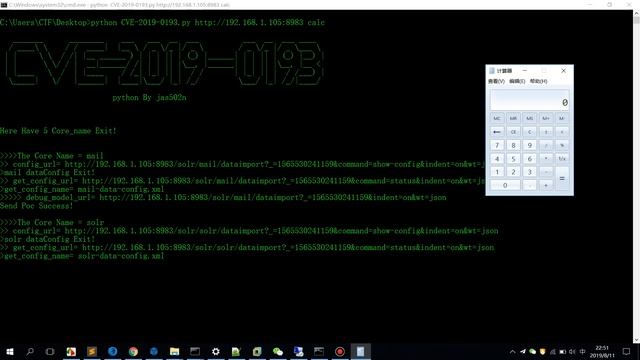The width and height of the screenshot is (640, 360).
Task: Click digit 4 on the Calculator
Action: coord(497,159)
